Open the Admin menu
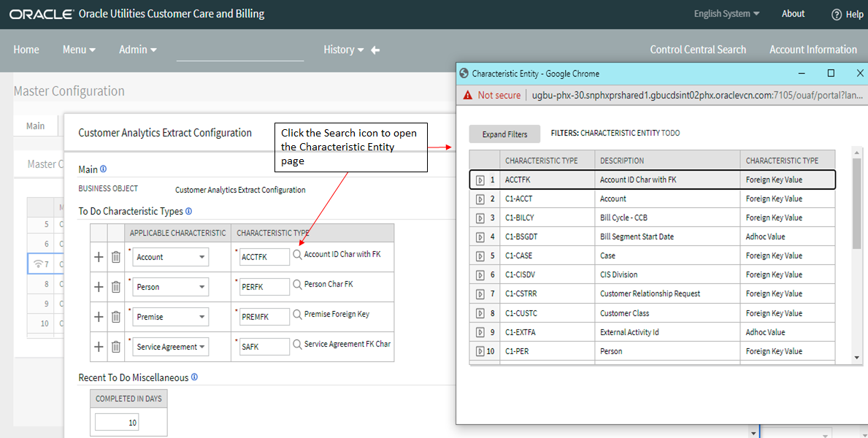The width and height of the screenshot is (868, 438). [x=136, y=50]
